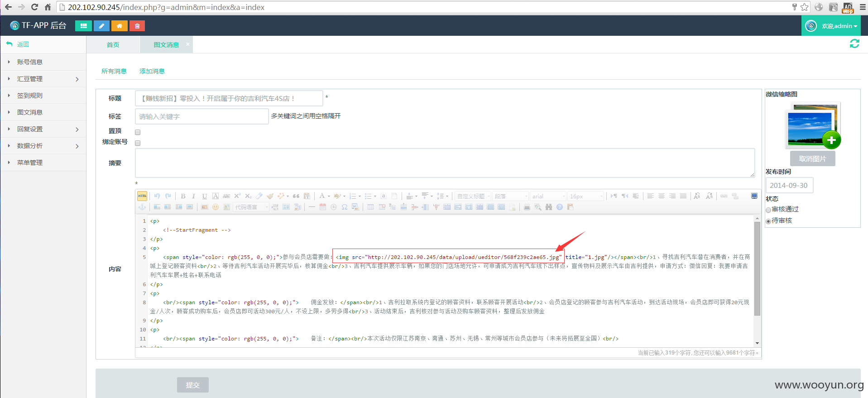Click the blue pencil button in header
Viewport: 868px width, 398px height.
click(101, 26)
